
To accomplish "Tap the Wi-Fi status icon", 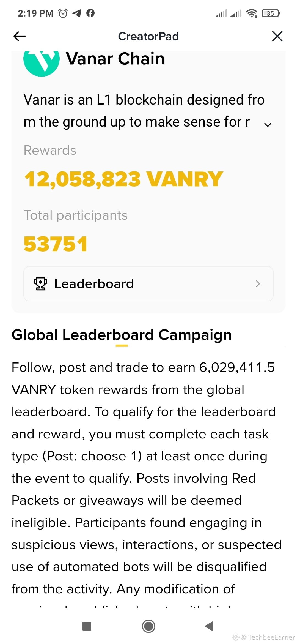I will pyautogui.click(x=252, y=13).
